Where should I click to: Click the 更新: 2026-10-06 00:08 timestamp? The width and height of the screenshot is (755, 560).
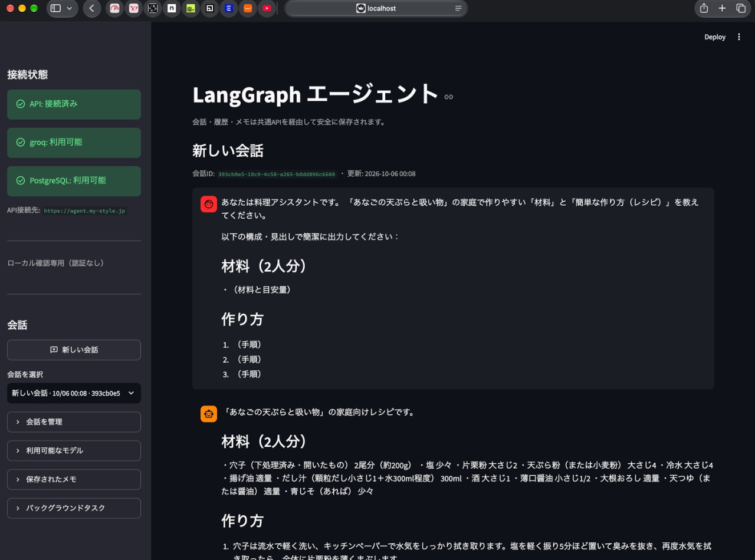[381, 174]
